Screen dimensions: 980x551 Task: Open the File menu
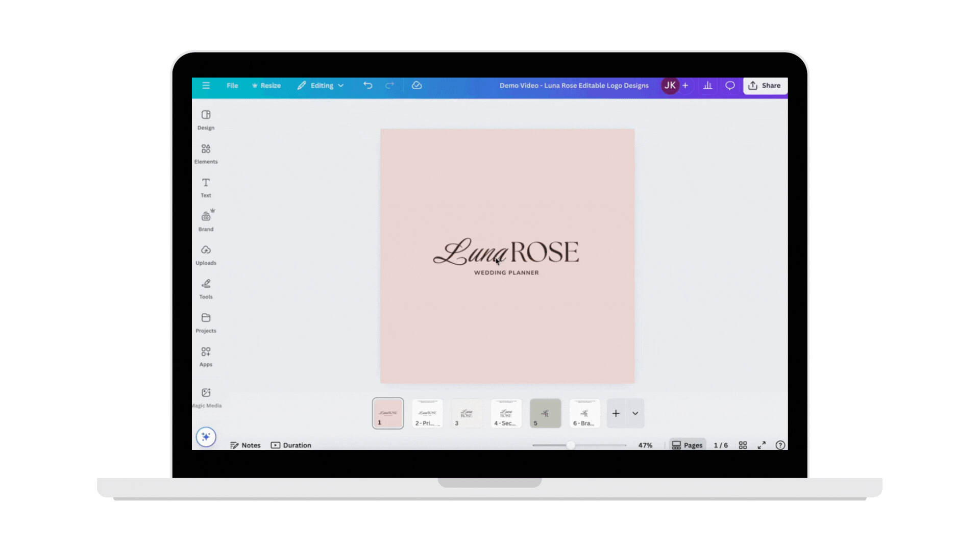[x=232, y=85]
